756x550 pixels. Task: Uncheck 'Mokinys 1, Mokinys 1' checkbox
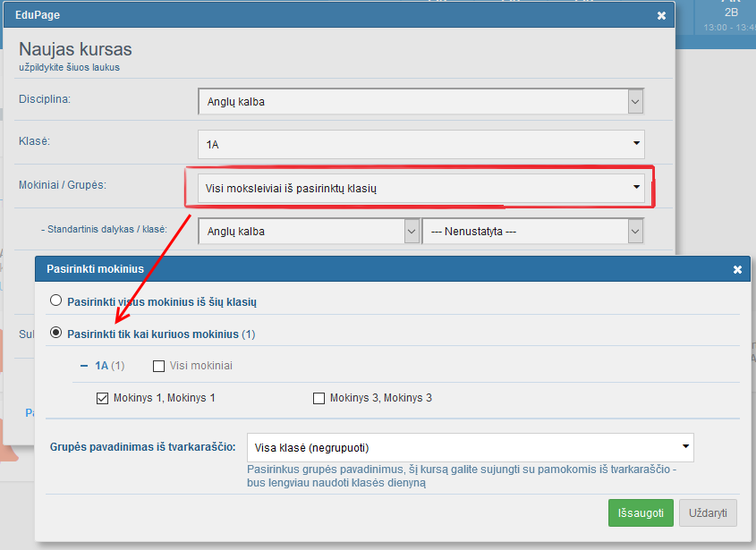click(x=102, y=399)
